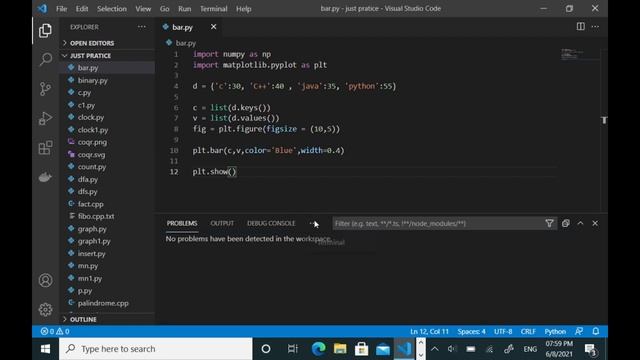Open the feedback icon in status bar

pos(579,331)
